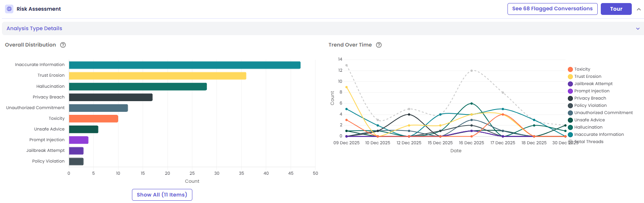
Task: Click the Hallucination peak on 16 Dec
Action: [x=472, y=103]
